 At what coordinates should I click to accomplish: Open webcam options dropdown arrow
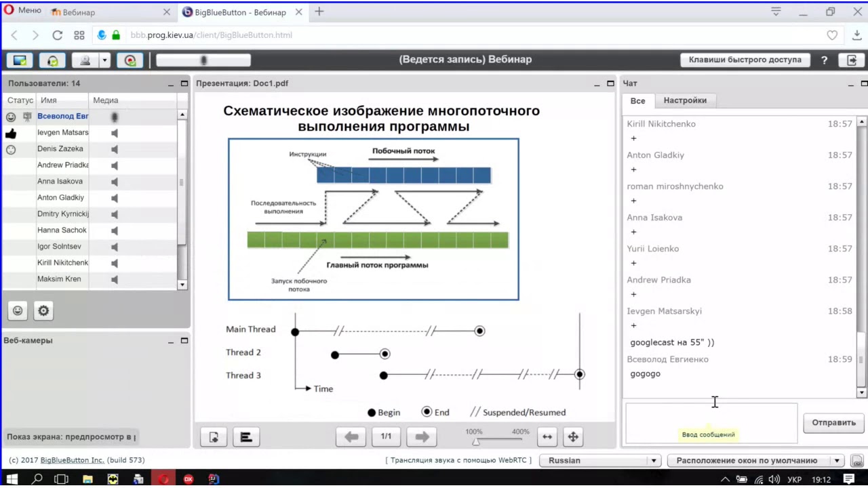[x=104, y=60]
